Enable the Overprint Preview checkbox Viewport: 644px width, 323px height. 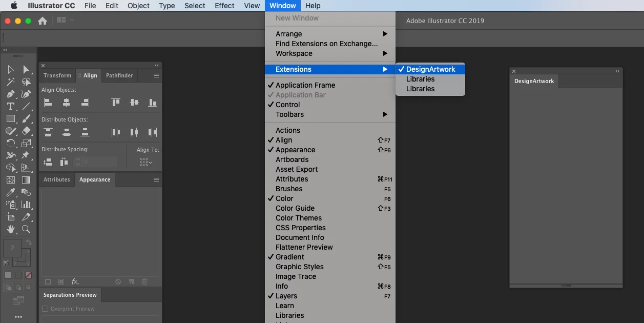[x=45, y=309]
